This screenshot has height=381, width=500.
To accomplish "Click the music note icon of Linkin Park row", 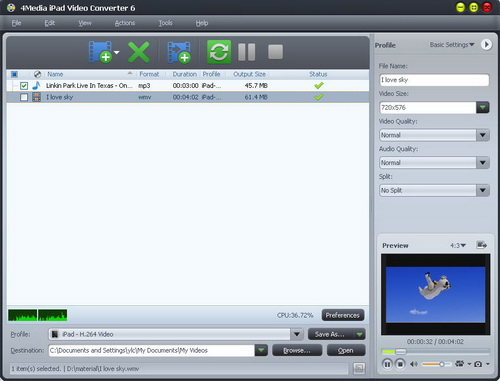I will click(x=36, y=85).
